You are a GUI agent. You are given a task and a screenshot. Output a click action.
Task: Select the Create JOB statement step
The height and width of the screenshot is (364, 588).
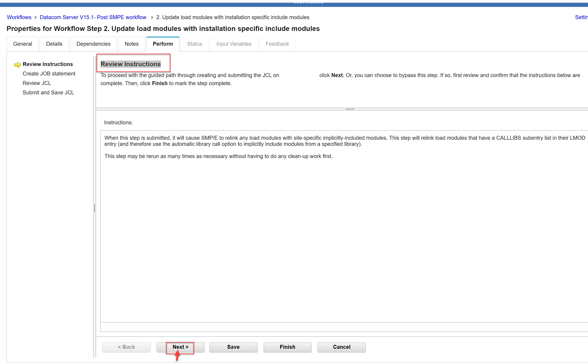[x=49, y=74]
